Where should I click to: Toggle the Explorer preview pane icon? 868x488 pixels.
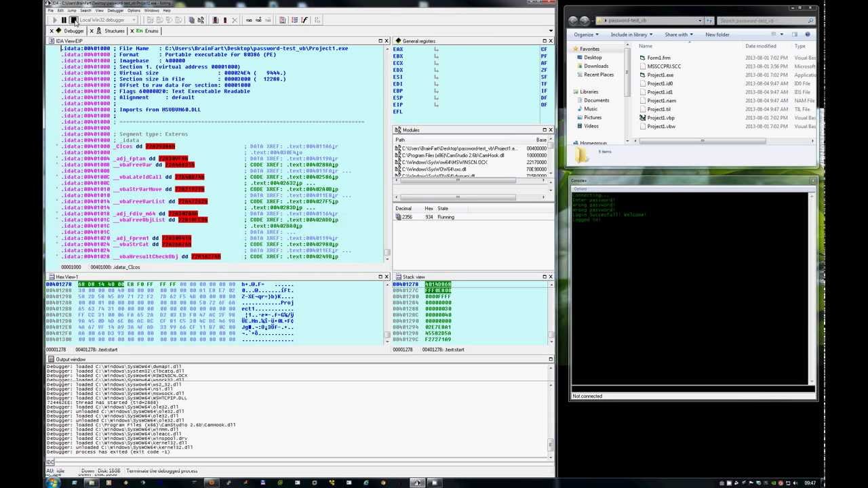[x=794, y=35]
